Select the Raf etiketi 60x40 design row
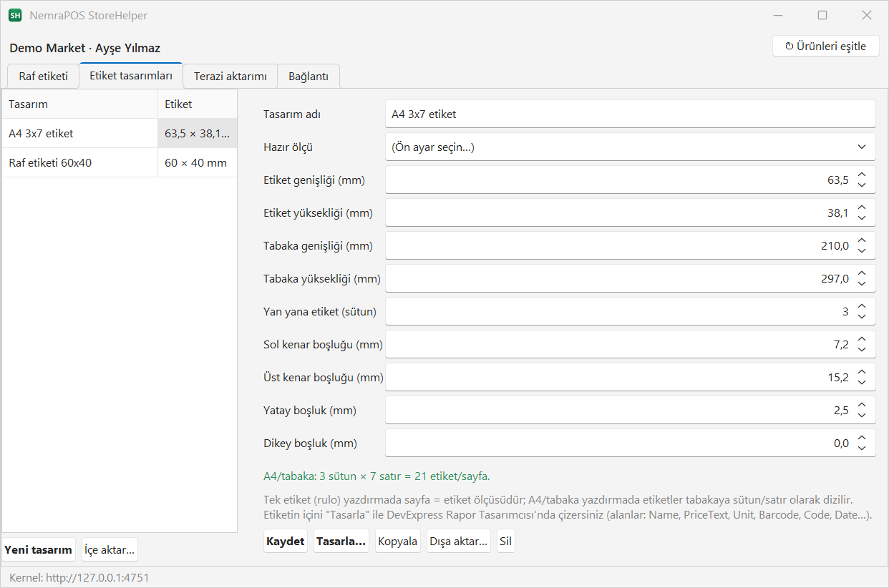 click(120, 162)
